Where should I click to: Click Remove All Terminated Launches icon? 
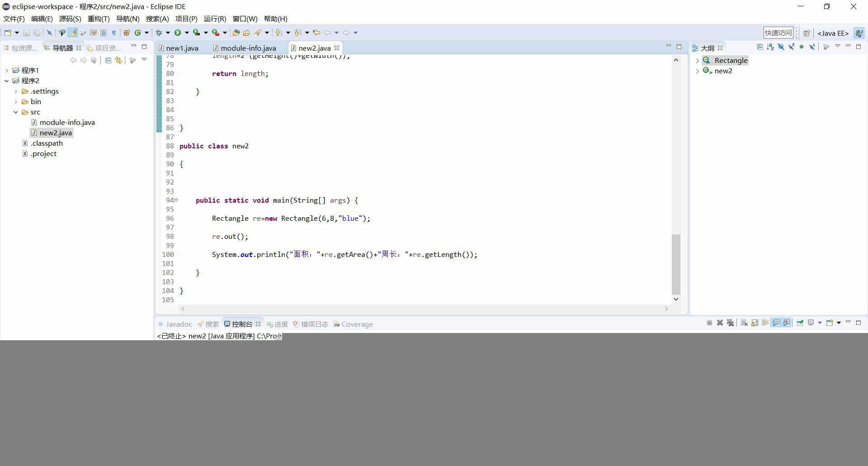730,323
